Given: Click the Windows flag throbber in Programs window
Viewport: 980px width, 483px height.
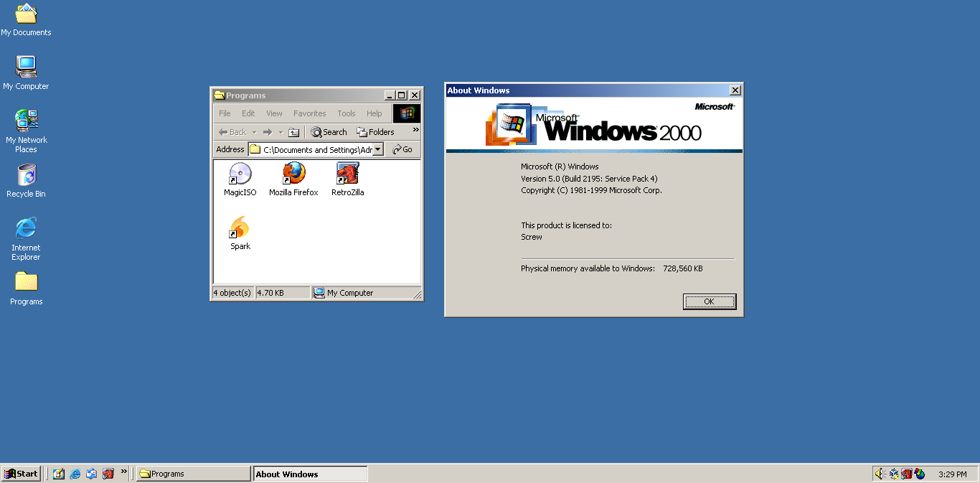Looking at the screenshot, I should pos(406,113).
